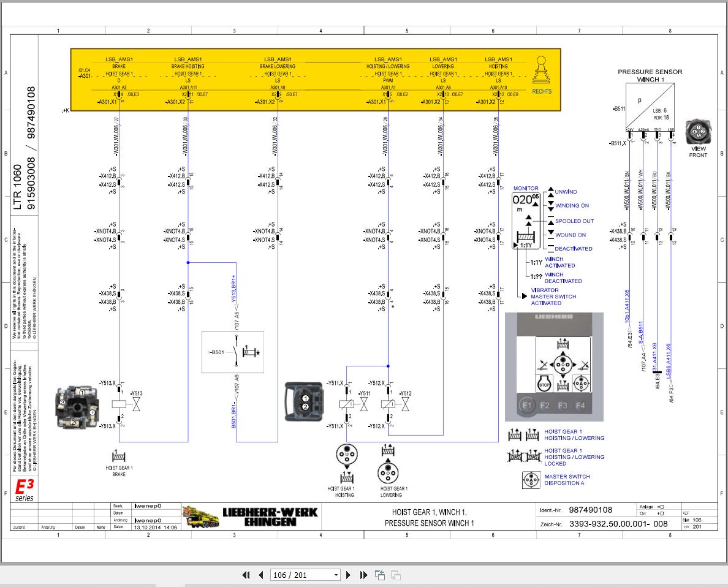The height and width of the screenshot is (587, 728).
Task: Follow the B501.BR1- cross-reference link
Action: pos(234,415)
